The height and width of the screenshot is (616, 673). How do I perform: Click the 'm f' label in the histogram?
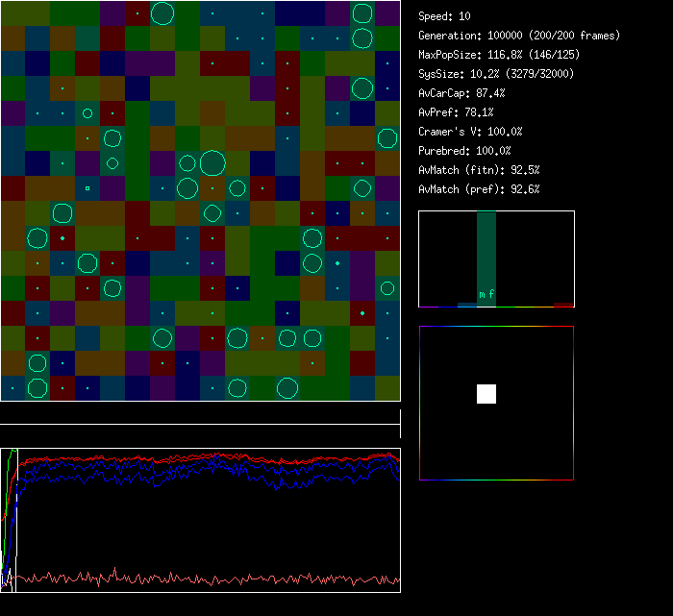[486, 294]
